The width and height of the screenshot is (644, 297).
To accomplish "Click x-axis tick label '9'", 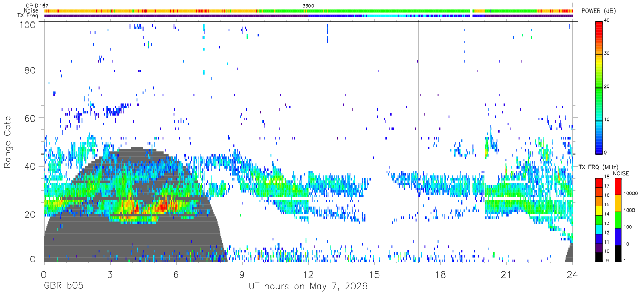I will pos(242,274).
